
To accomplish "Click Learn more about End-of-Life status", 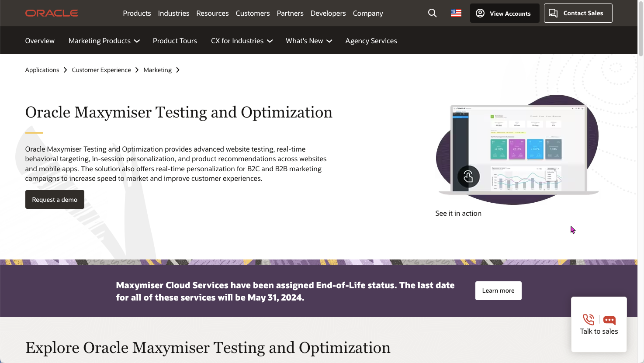I will click(498, 290).
